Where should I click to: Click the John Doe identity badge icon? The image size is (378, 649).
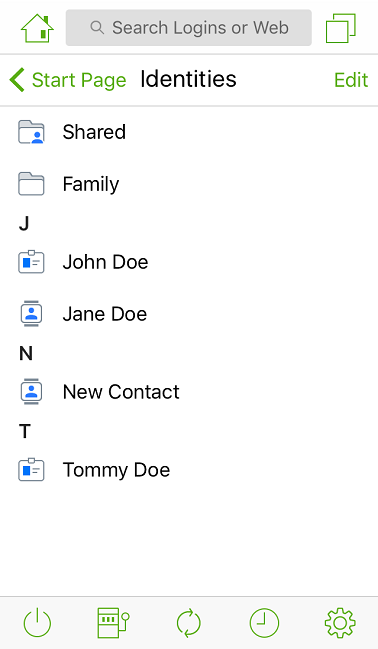31,262
